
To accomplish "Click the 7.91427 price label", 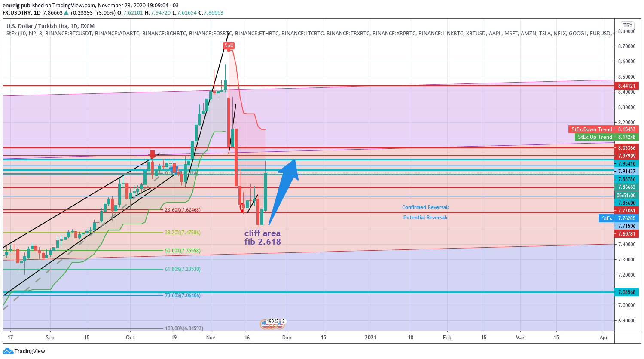I will click(627, 172).
